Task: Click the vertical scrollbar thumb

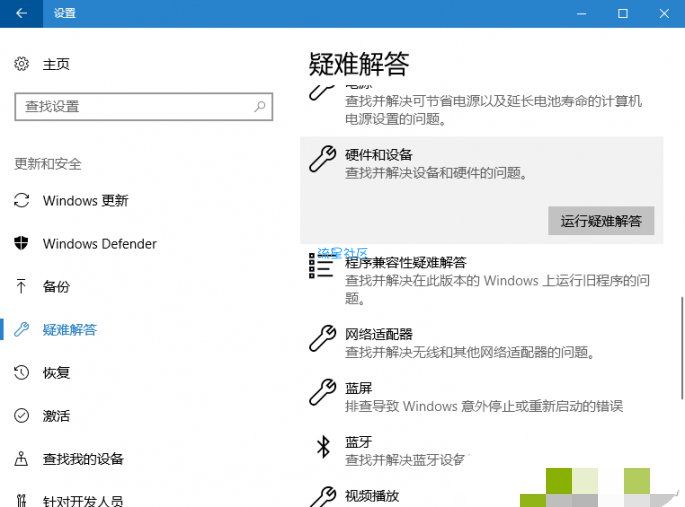Action: (x=682, y=348)
